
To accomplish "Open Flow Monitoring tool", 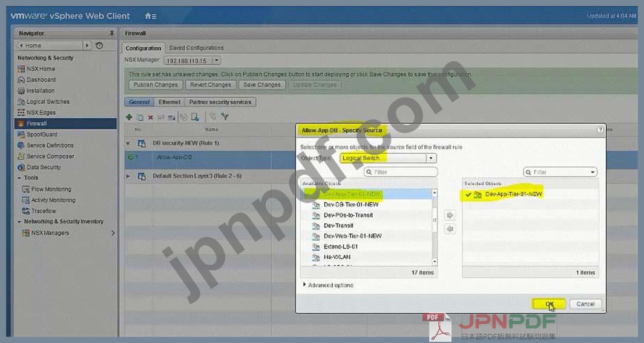I will [50, 189].
